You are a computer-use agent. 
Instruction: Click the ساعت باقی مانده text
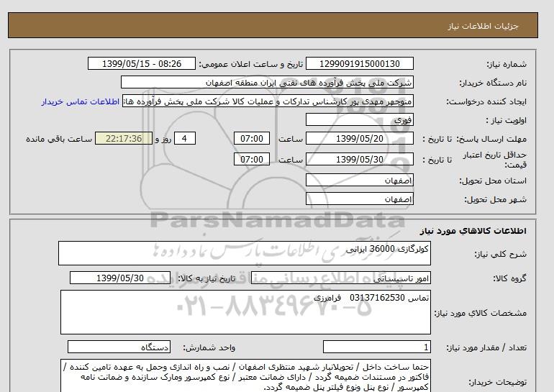(59, 139)
